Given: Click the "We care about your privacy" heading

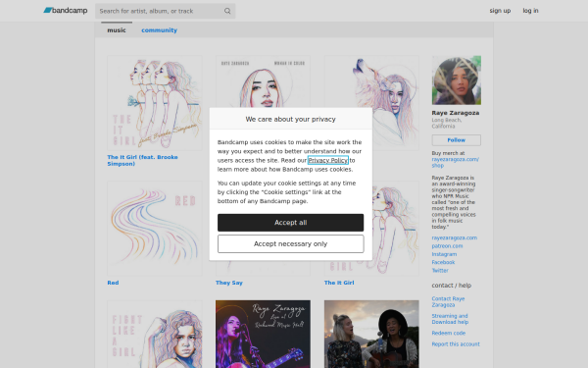Looking at the screenshot, I should (x=290, y=119).
